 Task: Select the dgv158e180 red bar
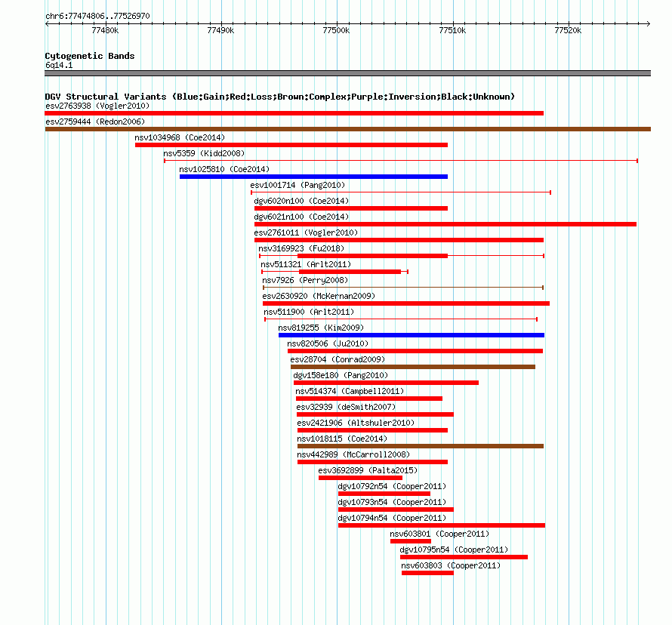coord(386,383)
